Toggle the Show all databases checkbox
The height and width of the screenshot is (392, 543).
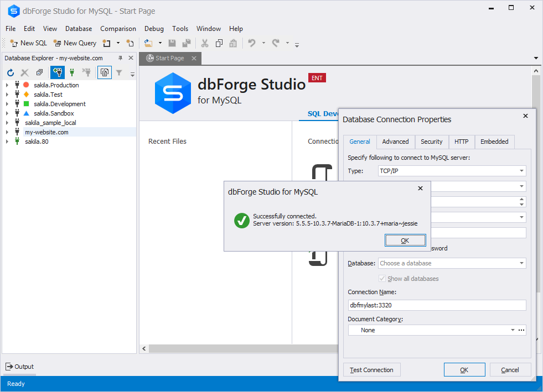tap(382, 279)
